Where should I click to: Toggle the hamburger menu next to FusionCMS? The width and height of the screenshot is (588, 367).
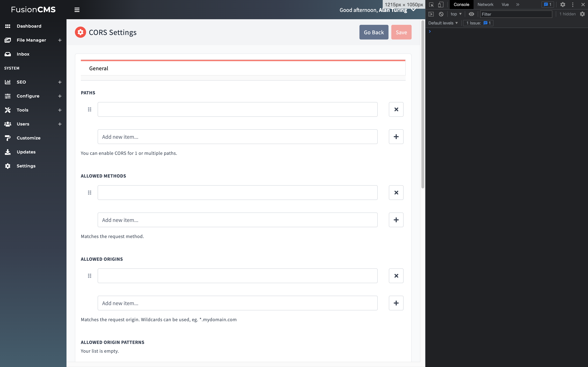point(77,10)
